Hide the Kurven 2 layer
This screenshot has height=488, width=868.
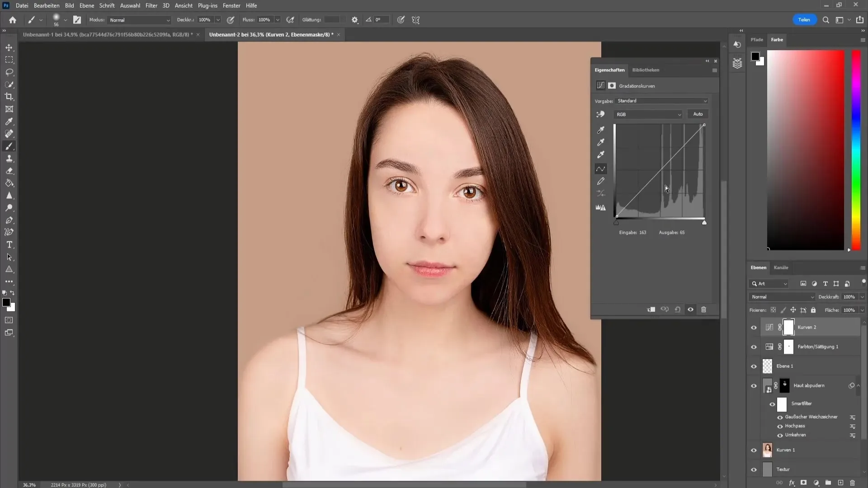point(754,328)
